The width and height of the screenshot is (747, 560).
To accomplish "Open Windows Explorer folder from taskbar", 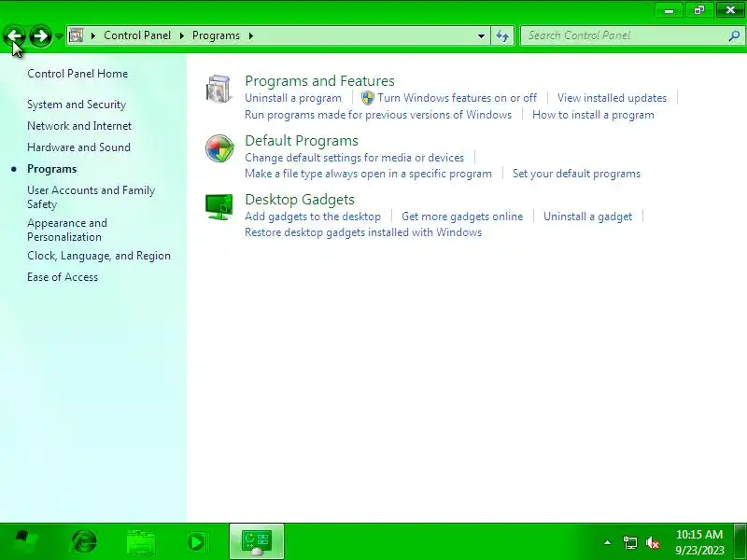I will point(141,542).
